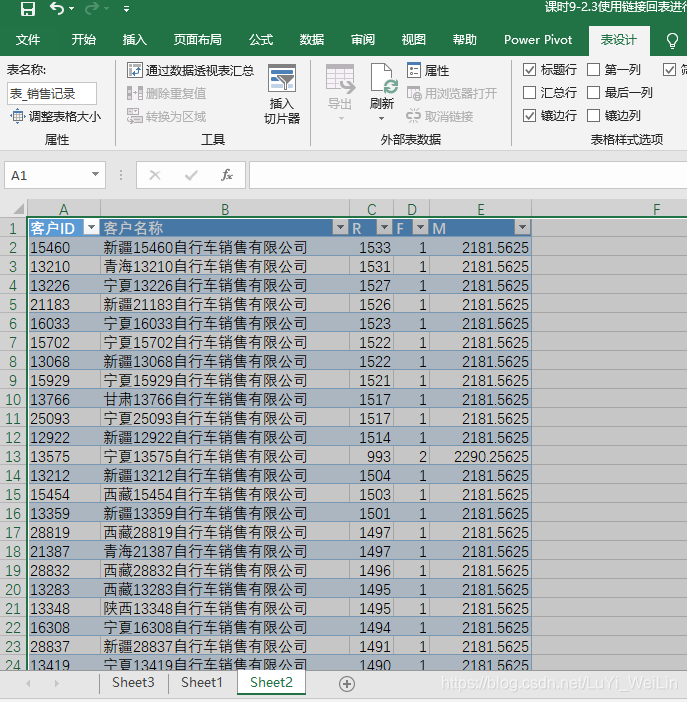Viewport: 687px width, 702px height.
Task: Click the Redo arrow icon
Action: pyautogui.click(x=92, y=9)
